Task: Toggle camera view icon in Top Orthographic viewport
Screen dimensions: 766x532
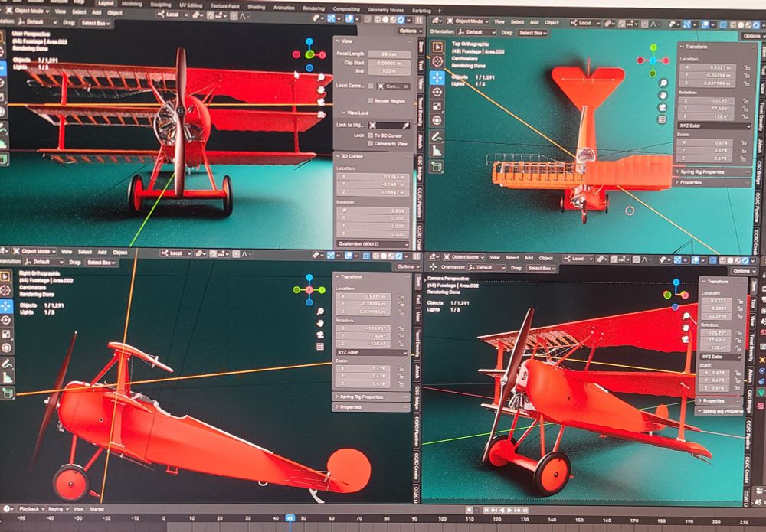Action: click(x=663, y=107)
